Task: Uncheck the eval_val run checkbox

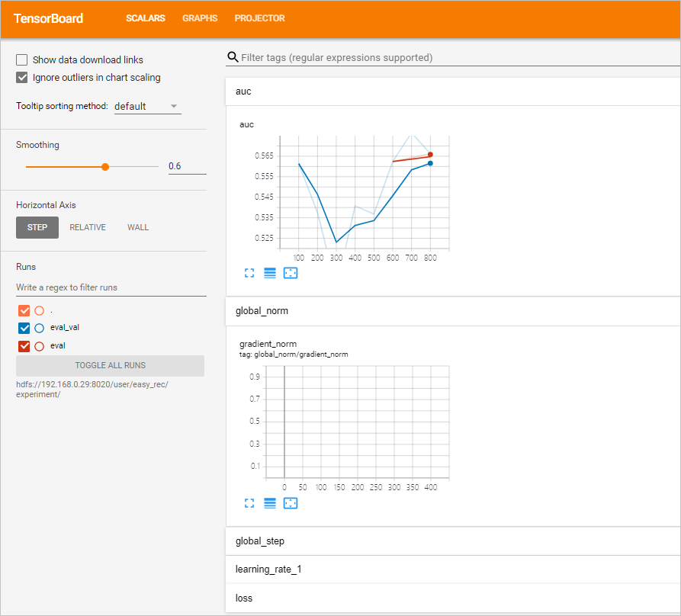Action: pyautogui.click(x=24, y=328)
